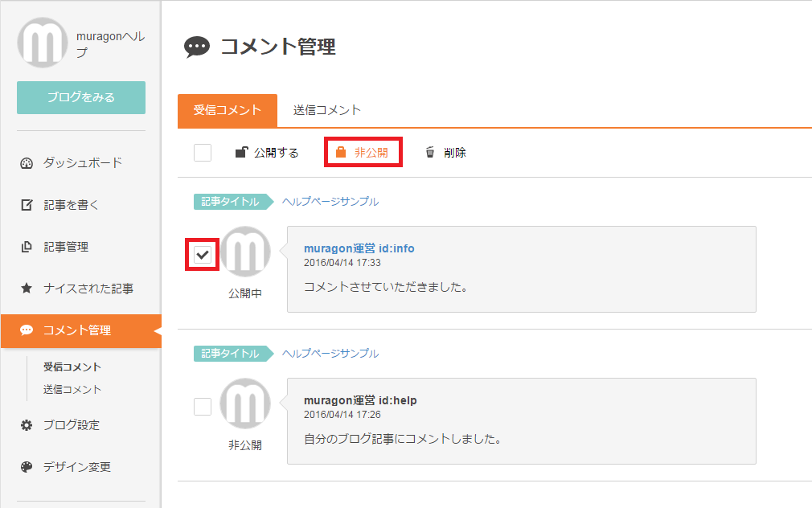Toggle the select-all checkbox in toolbar
This screenshot has width=812, height=508.
(203, 153)
